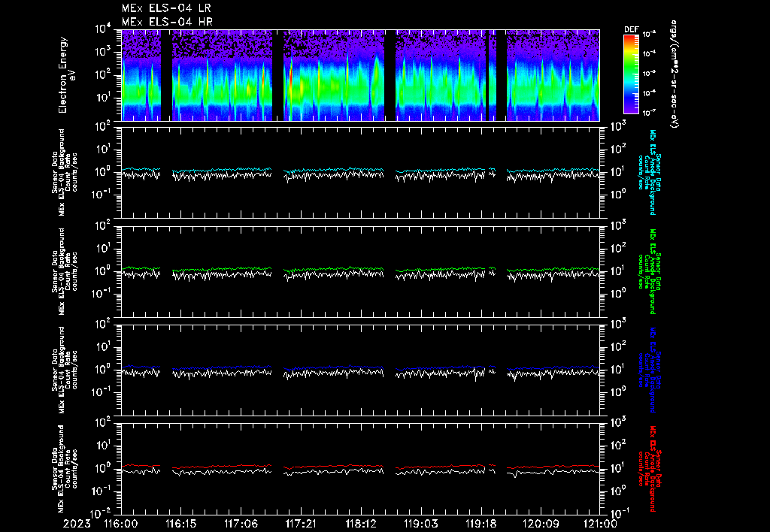Select the 116:00 time axis label
The height and width of the screenshot is (532, 770).
(120, 522)
